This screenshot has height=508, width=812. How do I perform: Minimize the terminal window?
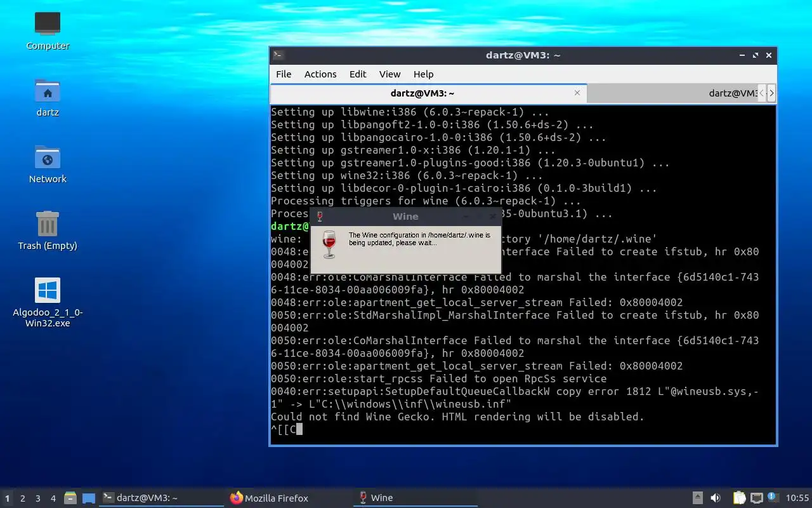[x=743, y=55]
